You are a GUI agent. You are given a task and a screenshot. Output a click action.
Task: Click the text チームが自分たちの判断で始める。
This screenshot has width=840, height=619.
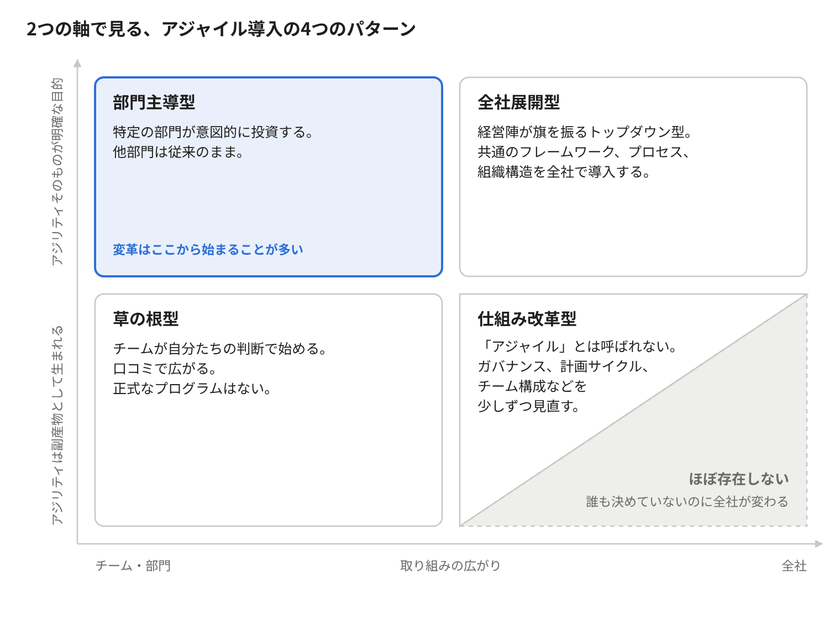220,349
